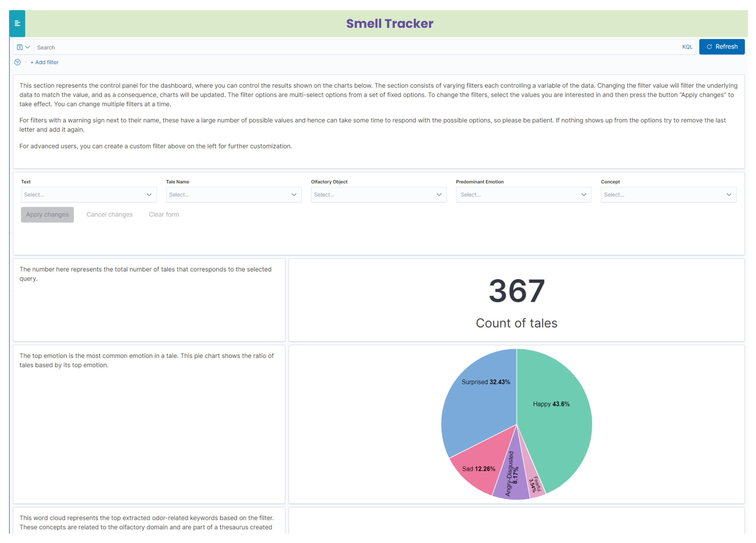Click Cancel changes button
This screenshot has width=756, height=543.
click(109, 215)
